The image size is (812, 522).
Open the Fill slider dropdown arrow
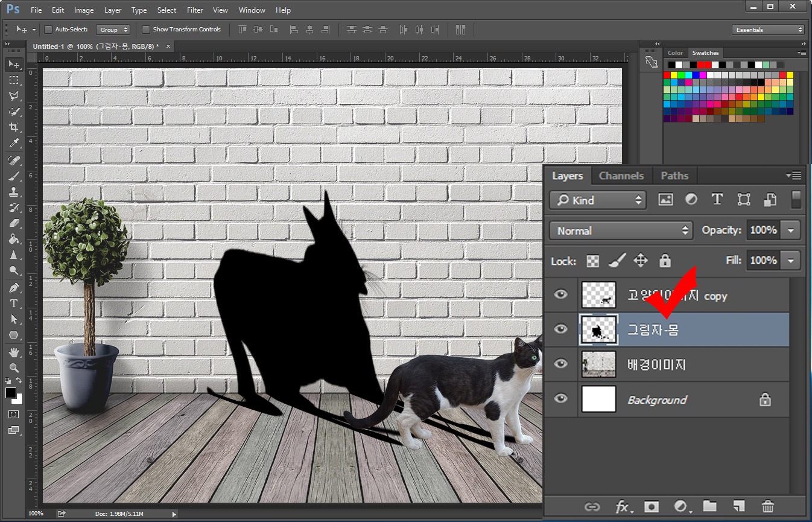point(791,261)
